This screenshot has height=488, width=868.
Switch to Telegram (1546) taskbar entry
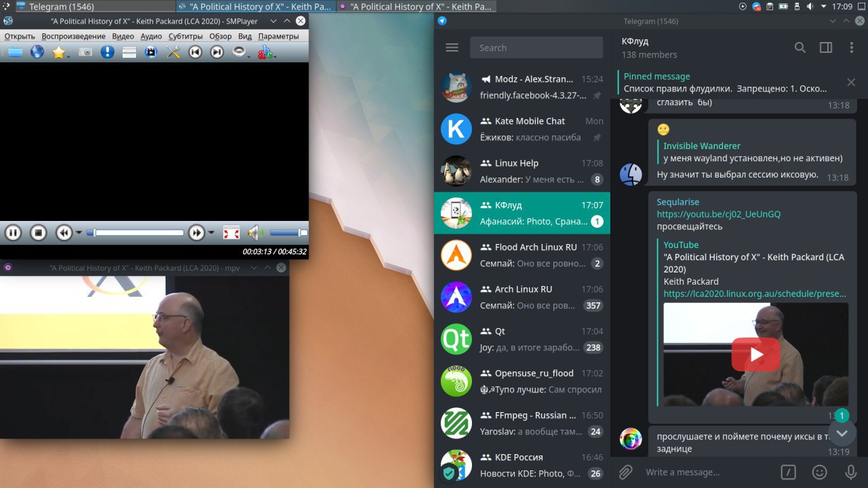(94, 7)
